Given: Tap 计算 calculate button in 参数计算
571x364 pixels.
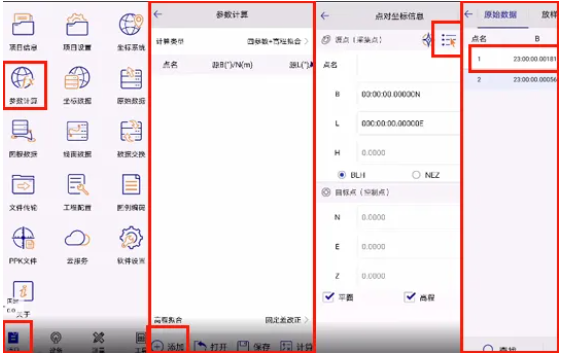Looking at the screenshot, I should click(296, 346).
